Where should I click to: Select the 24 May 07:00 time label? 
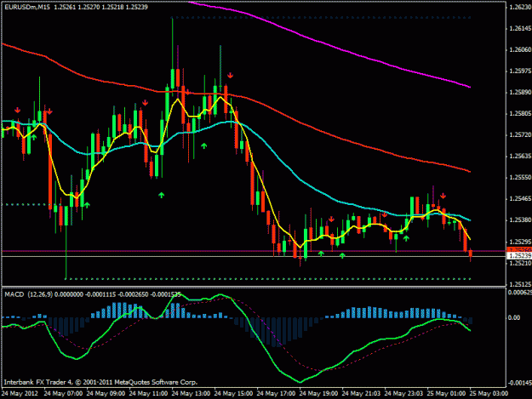[63, 394]
